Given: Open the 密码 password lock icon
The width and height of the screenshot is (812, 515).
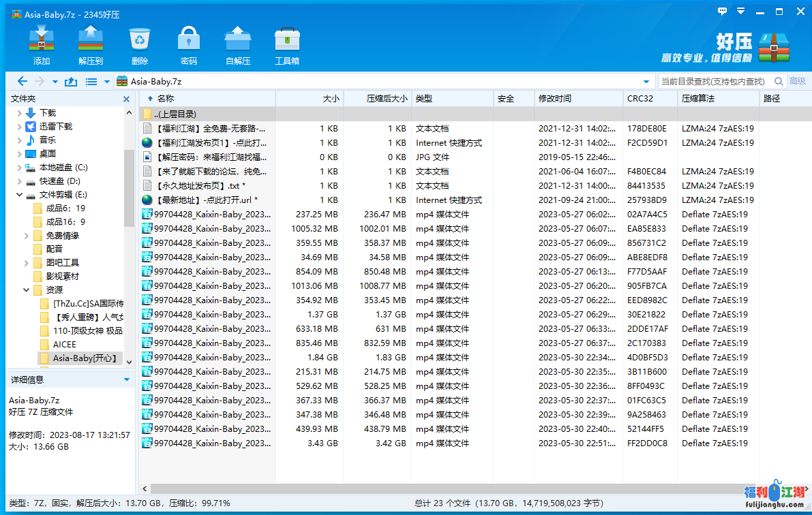Looking at the screenshot, I should pyautogui.click(x=189, y=41).
